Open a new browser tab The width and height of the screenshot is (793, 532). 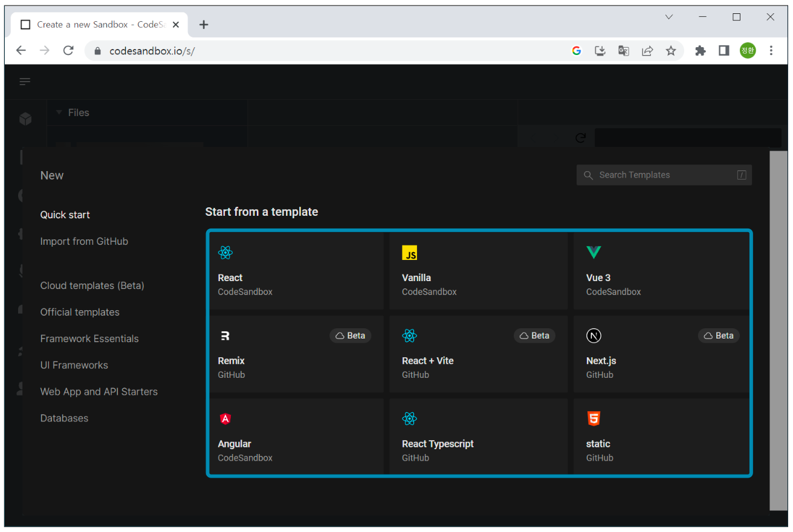(x=204, y=25)
